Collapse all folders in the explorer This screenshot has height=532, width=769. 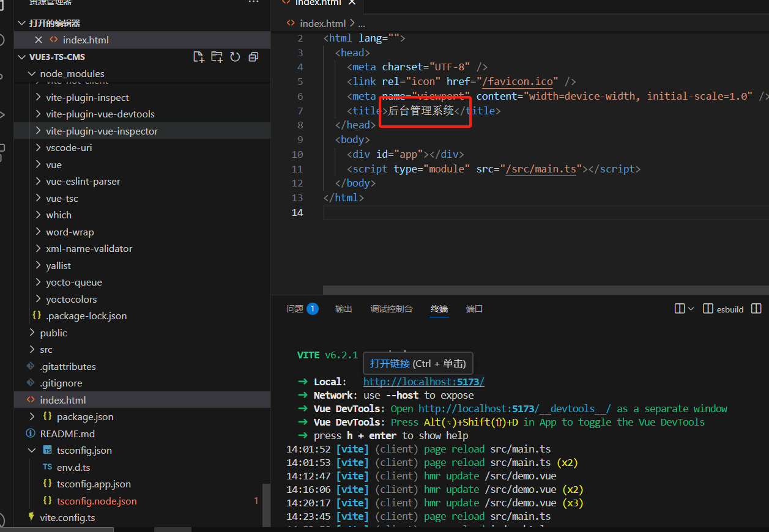tap(253, 57)
